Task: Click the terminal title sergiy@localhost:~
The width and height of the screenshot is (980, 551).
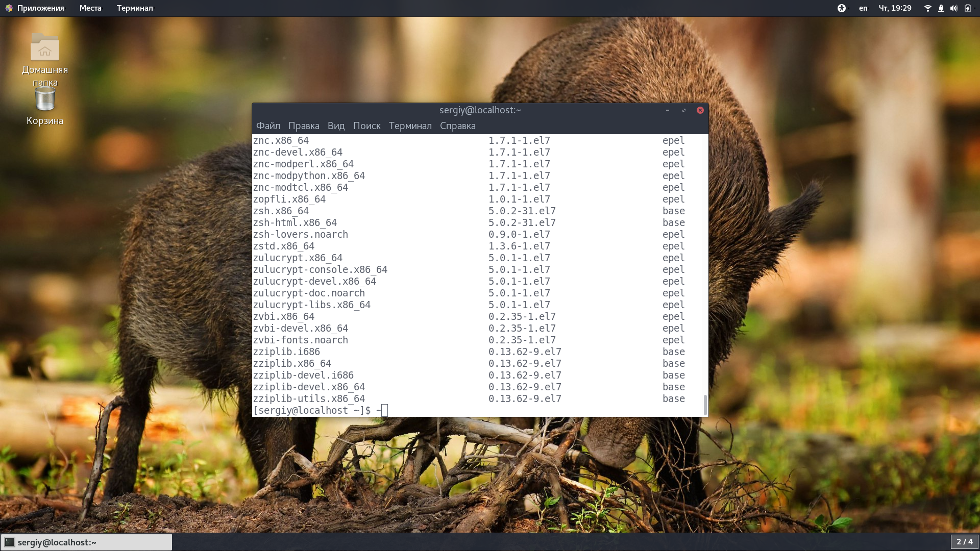Action: click(x=480, y=110)
